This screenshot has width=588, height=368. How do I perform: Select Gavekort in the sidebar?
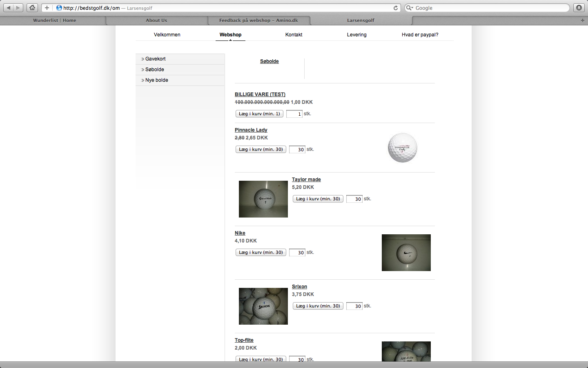[180, 59]
